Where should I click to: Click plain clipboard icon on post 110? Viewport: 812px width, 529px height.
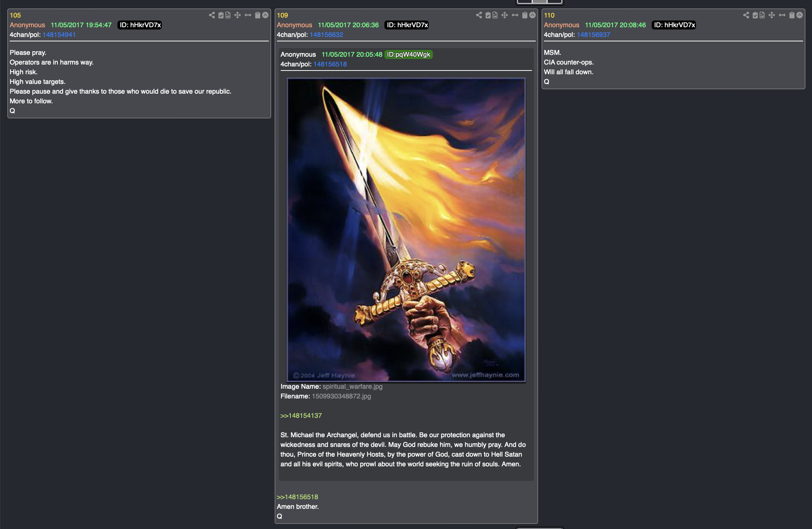tap(792, 15)
